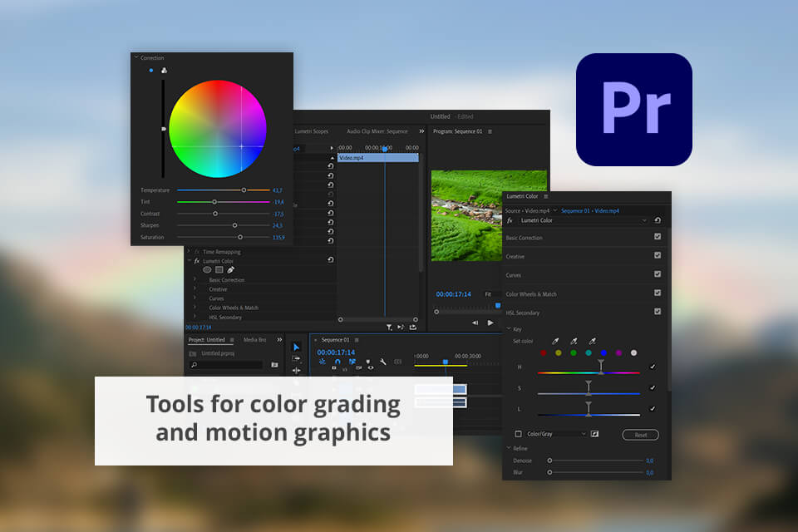Uncheck the Curves section checkbox

pos(658,274)
